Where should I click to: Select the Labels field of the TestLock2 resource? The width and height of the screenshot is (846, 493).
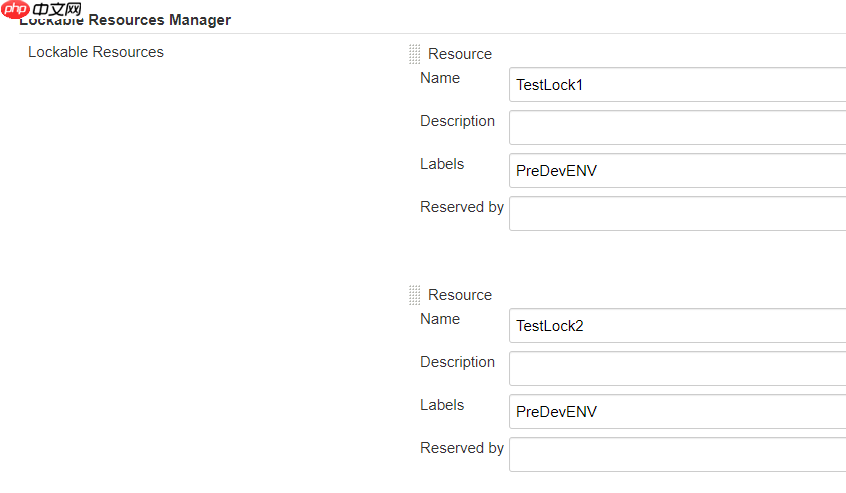coord(677,412)
